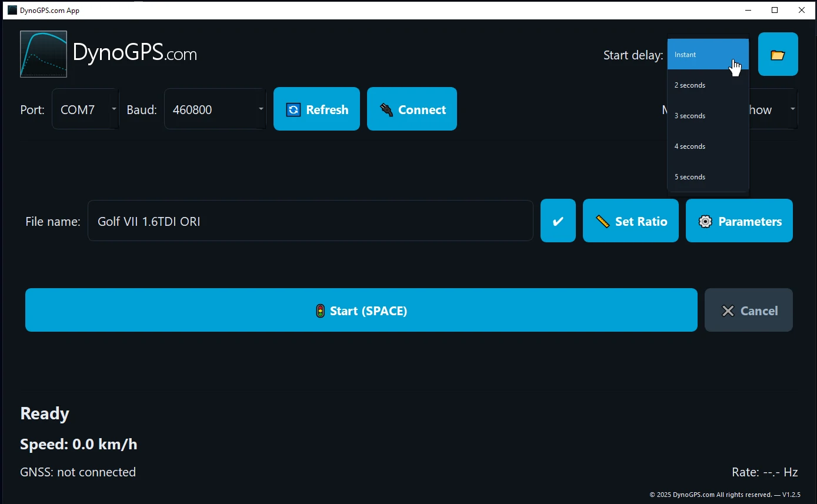Click the traffic light icon on Start button
The height and width of the screenshot is (504, 817).
[x=320, y=311]
